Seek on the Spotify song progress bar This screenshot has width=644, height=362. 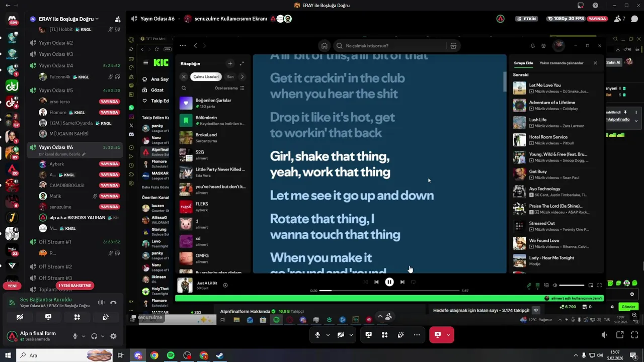coord(389,291)
